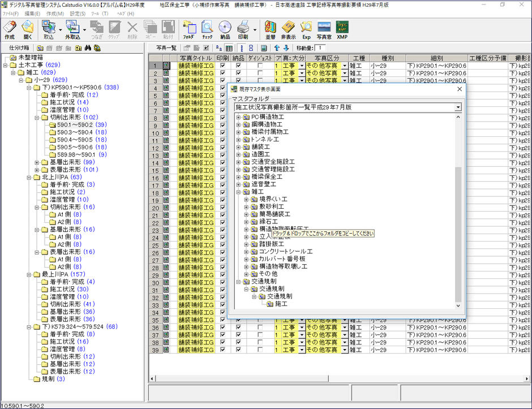Open the フォルダ (Folder) tool
The width and height of the screenshot is (532, 409).
[x=189, y=29]
